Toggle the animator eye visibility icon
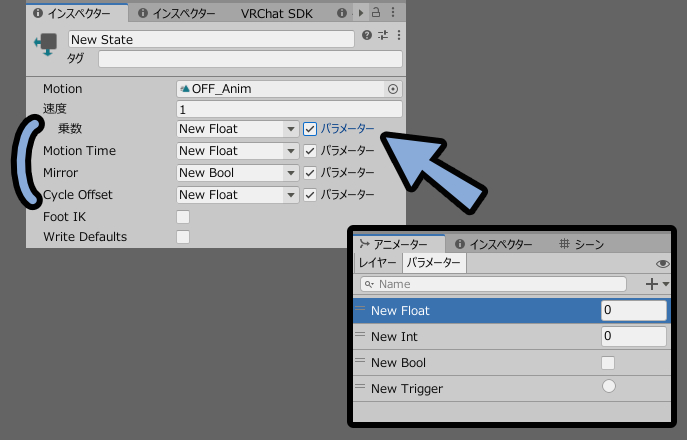The width and height of the screenshot is (687, 440). click(x=662, y=263)
